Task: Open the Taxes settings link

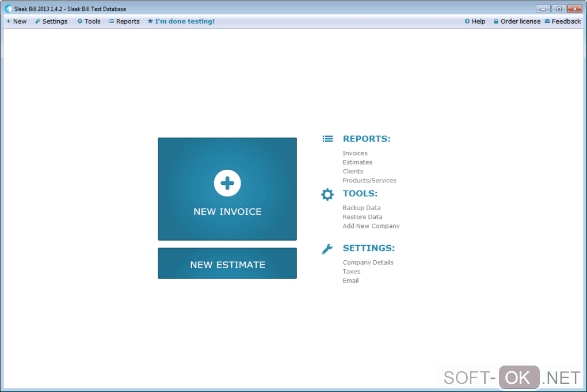Action: (x=352, y=272)
